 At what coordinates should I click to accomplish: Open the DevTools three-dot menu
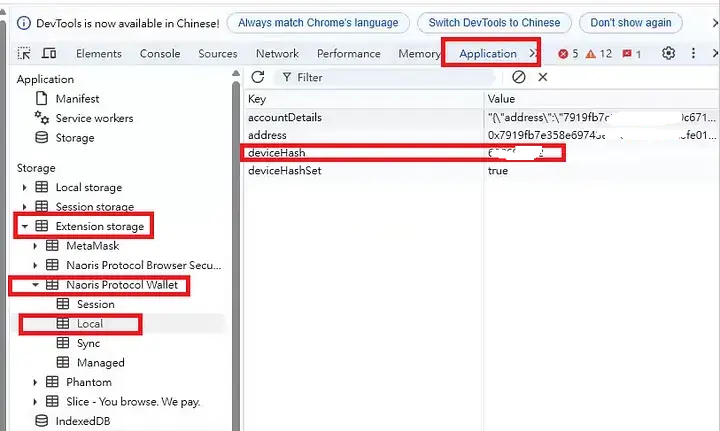click(x=693, y=53)
